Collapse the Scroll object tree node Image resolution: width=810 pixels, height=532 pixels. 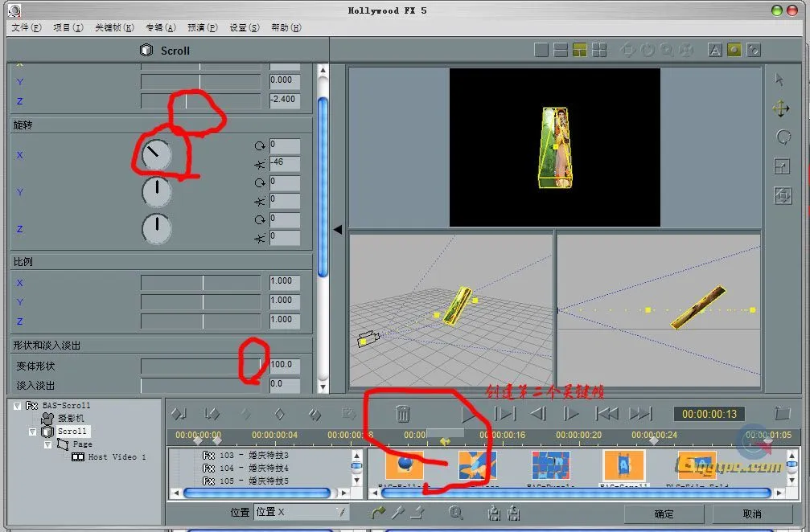33,432
